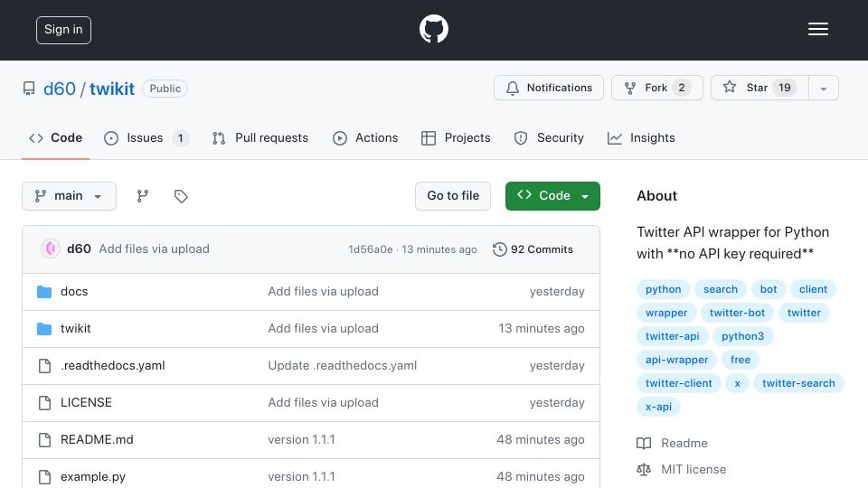
Task: Select the search topic tag
Action: coord(721,289)
